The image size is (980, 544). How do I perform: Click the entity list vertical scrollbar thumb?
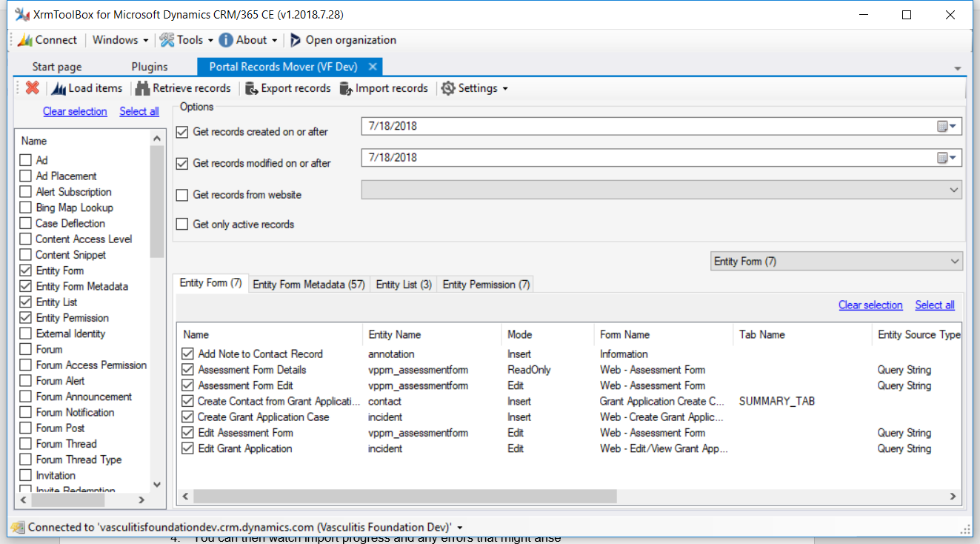coord(157,202)
